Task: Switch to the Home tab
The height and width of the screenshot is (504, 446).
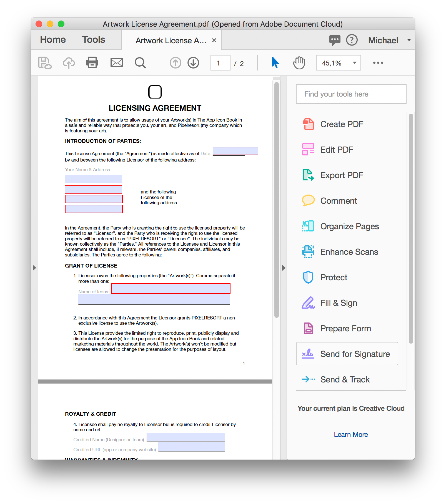Action: [x=53, y=40]
